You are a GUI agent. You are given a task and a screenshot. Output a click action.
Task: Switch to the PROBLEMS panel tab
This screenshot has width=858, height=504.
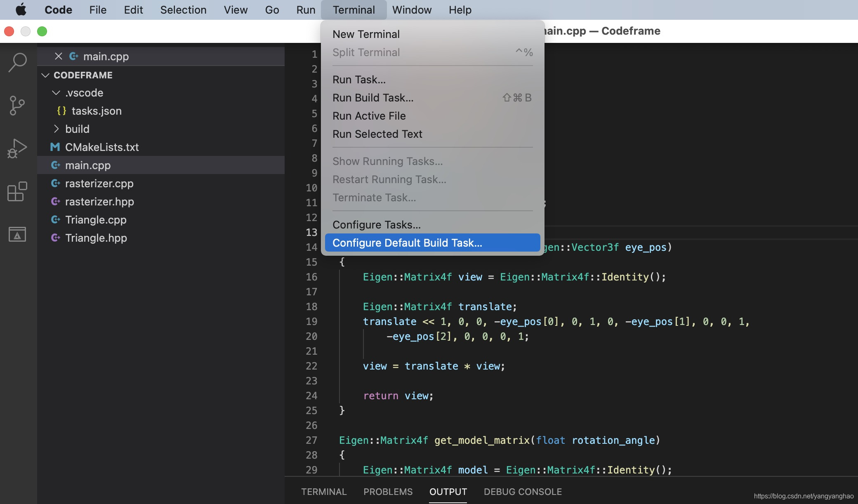(388, 492)
